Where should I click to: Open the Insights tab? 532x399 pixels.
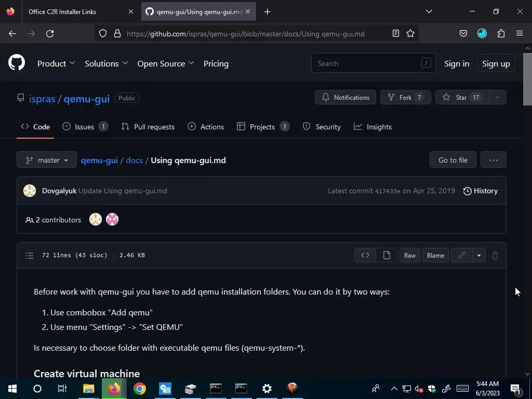click(x=373, y=127)
